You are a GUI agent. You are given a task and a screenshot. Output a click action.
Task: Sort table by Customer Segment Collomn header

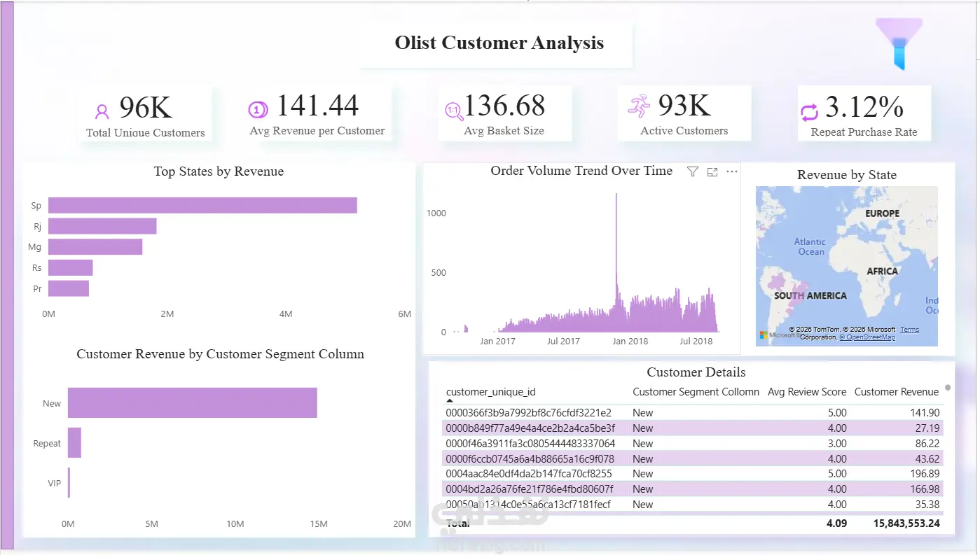click(696, 392)
